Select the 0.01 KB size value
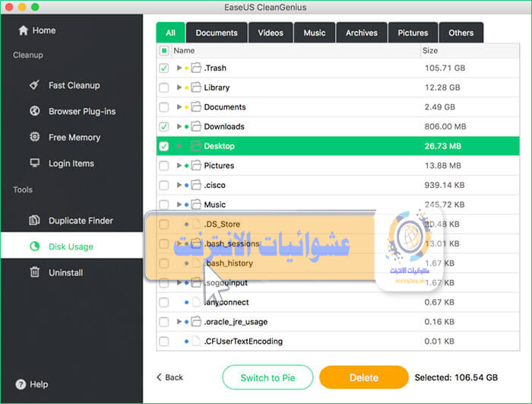 click(439, 341)
